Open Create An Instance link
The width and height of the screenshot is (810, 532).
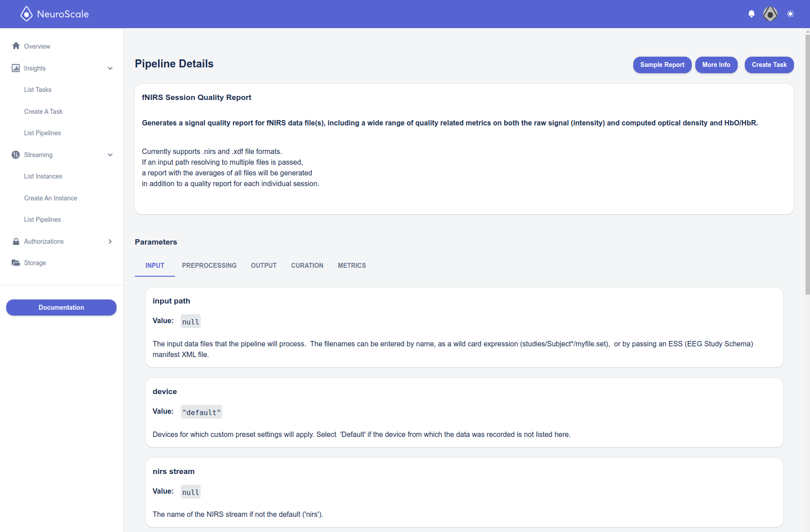[x=50, y=198]
